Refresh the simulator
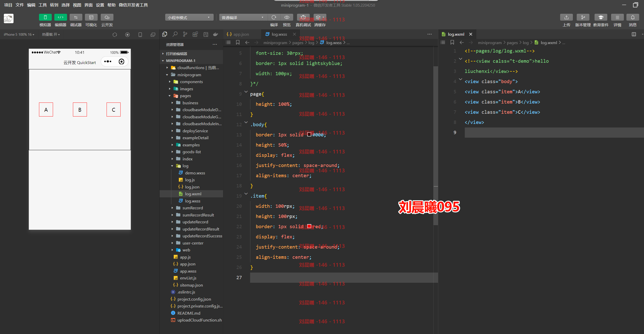 pos(115,35)
